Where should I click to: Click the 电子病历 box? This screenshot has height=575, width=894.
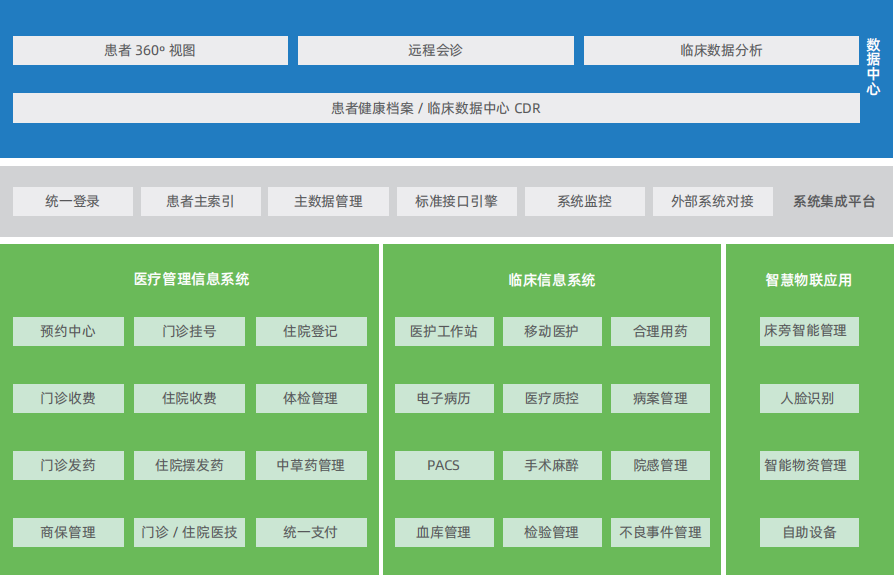click(x=443, y=398)
